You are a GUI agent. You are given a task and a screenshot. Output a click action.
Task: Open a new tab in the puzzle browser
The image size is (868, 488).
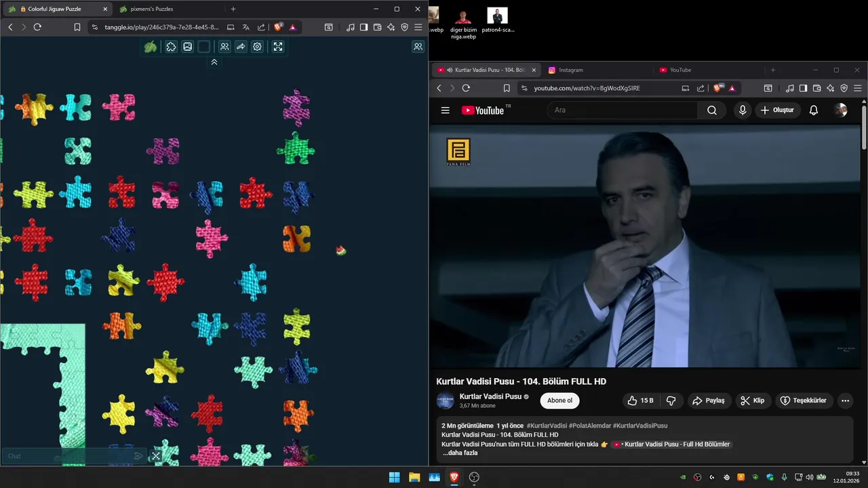tap(233, 9)
